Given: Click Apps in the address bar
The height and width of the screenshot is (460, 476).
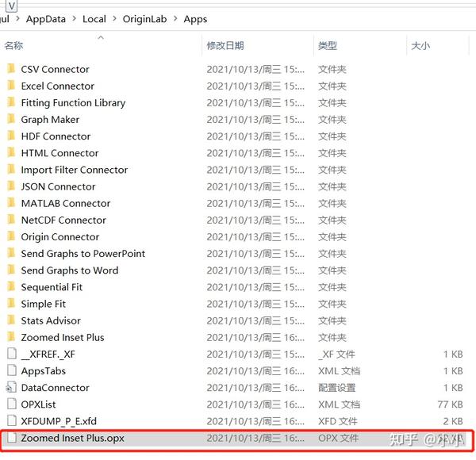Looking at the screenshot, I should point(195,19).
